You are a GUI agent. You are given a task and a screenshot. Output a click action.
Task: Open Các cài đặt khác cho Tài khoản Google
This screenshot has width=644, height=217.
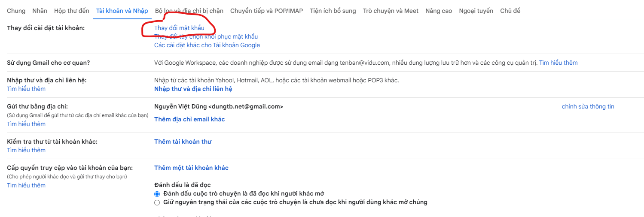(x=207, y=45)
